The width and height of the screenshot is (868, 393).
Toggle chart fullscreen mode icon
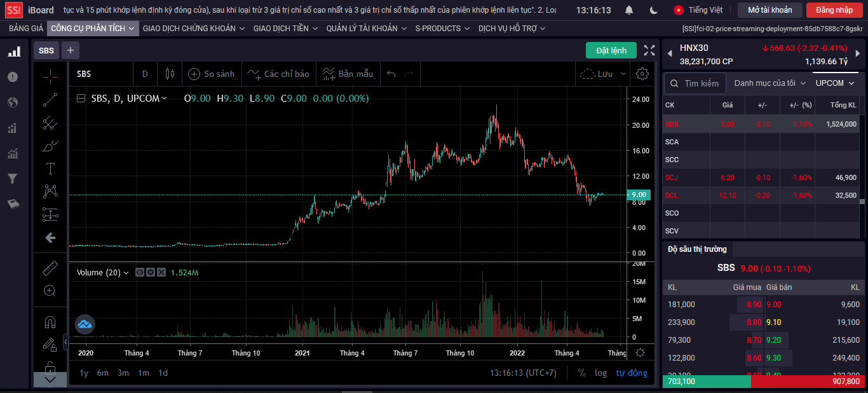(x=649, y=50)
